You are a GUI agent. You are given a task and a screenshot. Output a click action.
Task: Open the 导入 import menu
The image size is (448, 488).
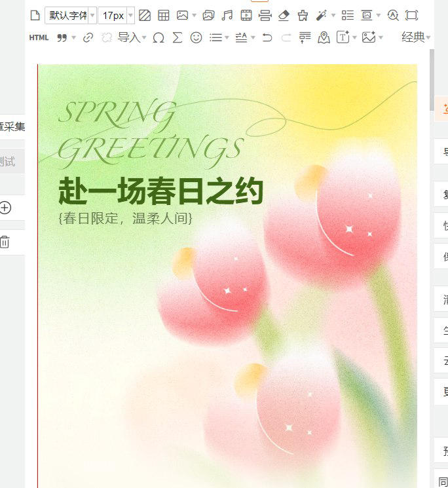132,38
